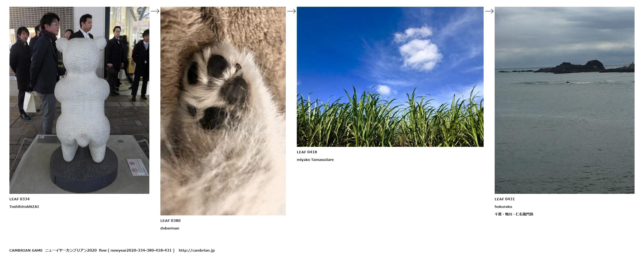Open the gray sea and island photo
The image size is (644, 257).
[564, 100]
